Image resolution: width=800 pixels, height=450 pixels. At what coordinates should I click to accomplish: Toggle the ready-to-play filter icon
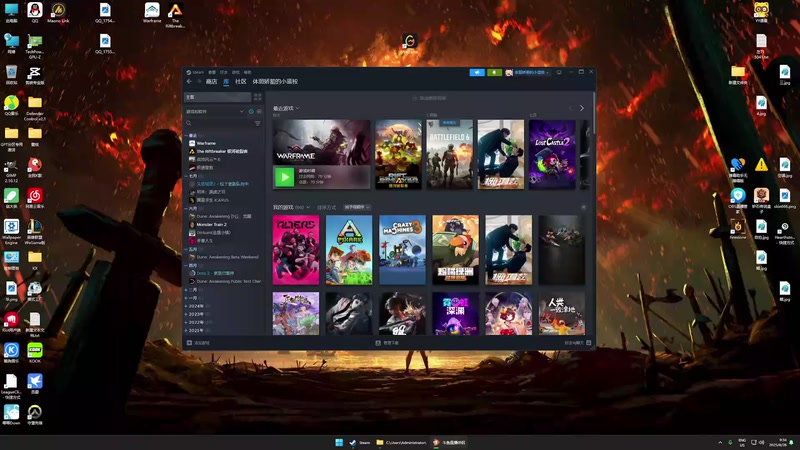click(259, 111)
